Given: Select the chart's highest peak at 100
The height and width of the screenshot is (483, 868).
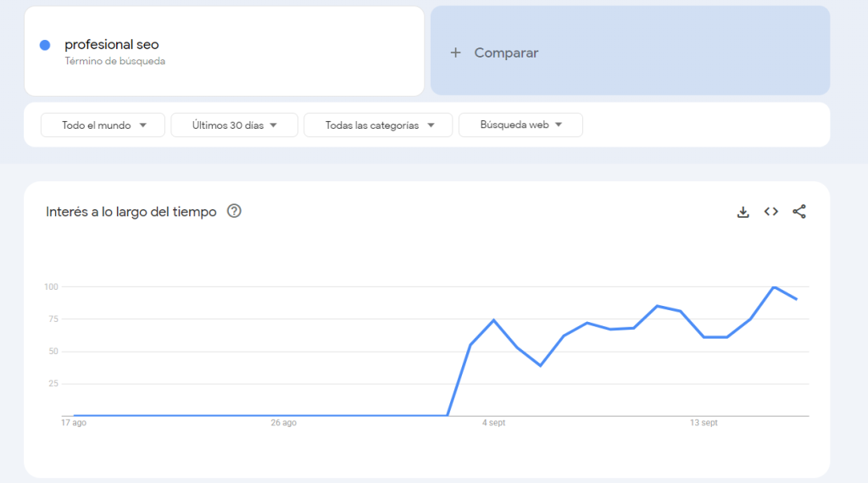Looking at the screenshot, I should point(774,287).
